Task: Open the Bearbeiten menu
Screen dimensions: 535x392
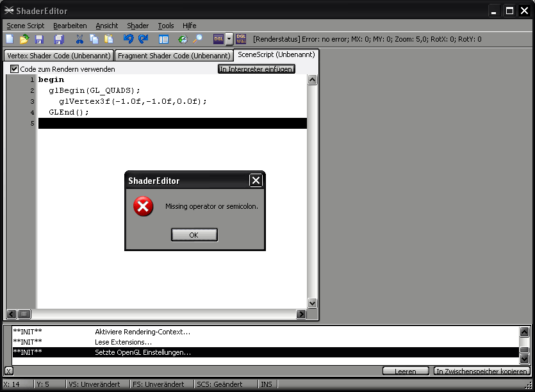Action: tap(70, 26)
